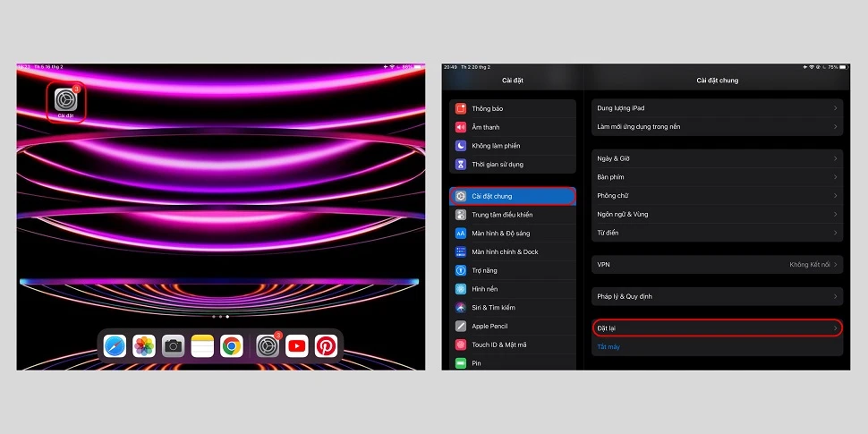Open Phông chữ row chevron
Viewport: 868px width, 434px height.
coord(836,195)
